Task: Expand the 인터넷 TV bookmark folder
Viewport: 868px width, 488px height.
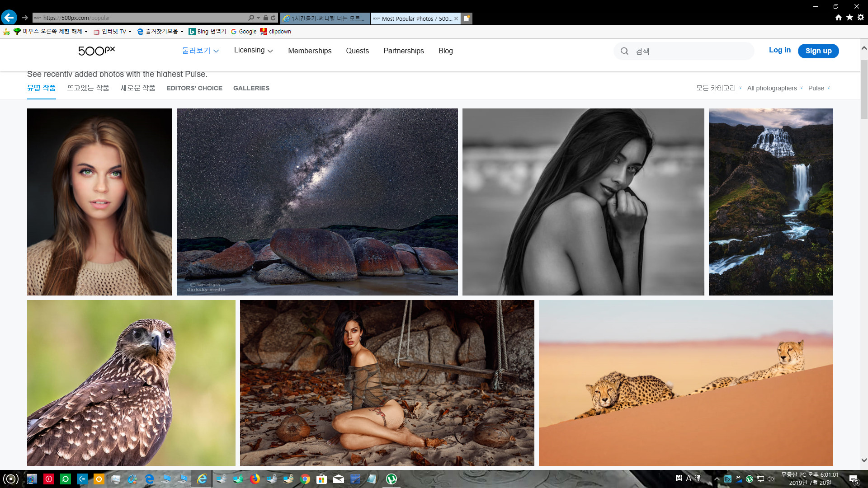Action: (x=113, y=32)
